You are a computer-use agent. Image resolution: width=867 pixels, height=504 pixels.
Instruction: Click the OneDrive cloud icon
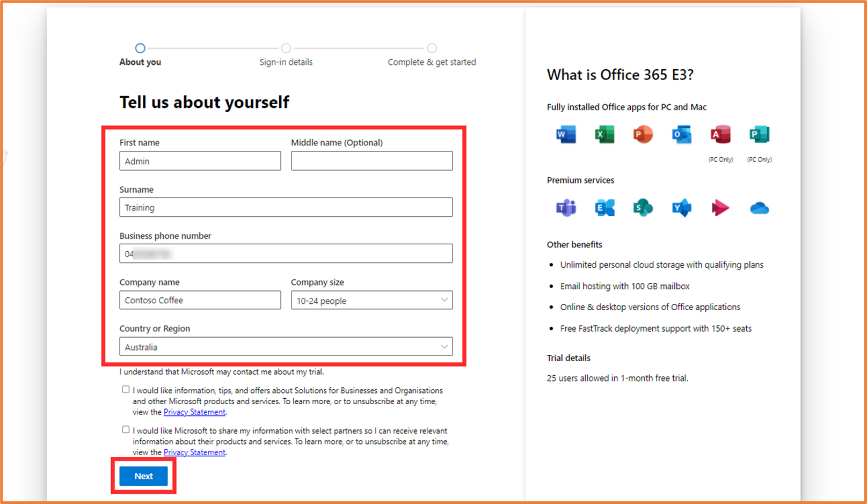pos(759,208)
